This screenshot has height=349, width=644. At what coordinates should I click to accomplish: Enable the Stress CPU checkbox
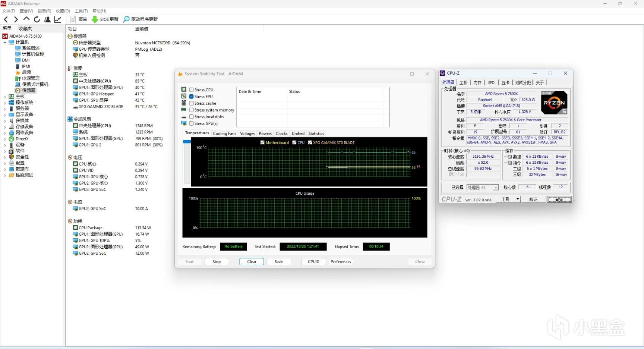191,90
